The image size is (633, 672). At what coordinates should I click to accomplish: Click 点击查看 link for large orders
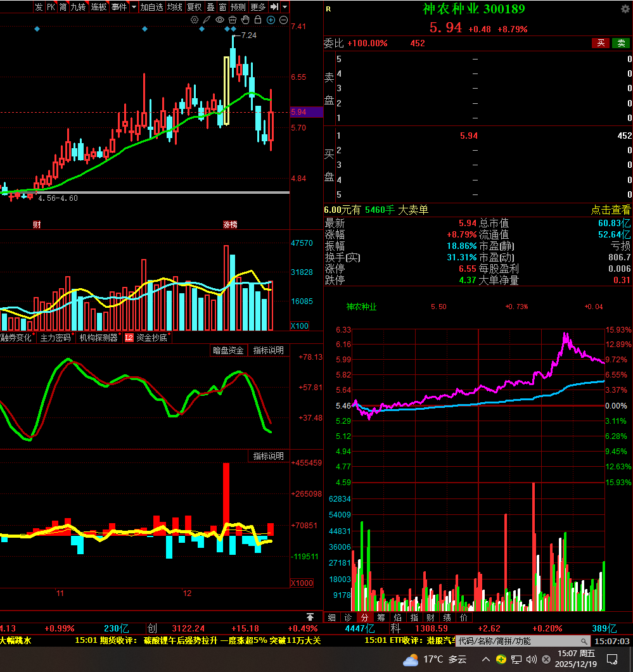click(611, 210)
